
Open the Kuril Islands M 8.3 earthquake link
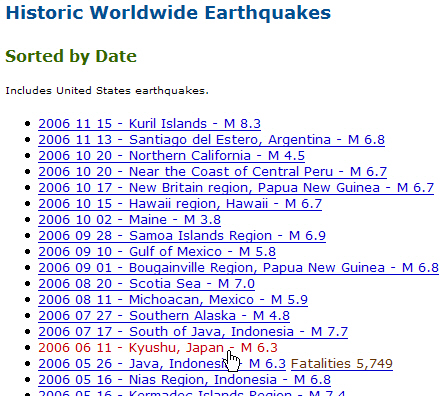click(x=149, y=124)
